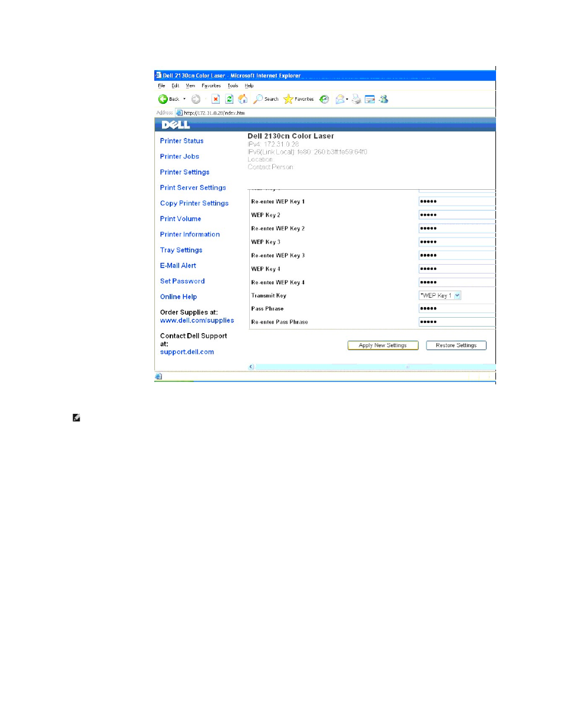Viewport: 562px width, 728px height.
Task: Click the page icon in the status bar
Action: click(158, 376)
